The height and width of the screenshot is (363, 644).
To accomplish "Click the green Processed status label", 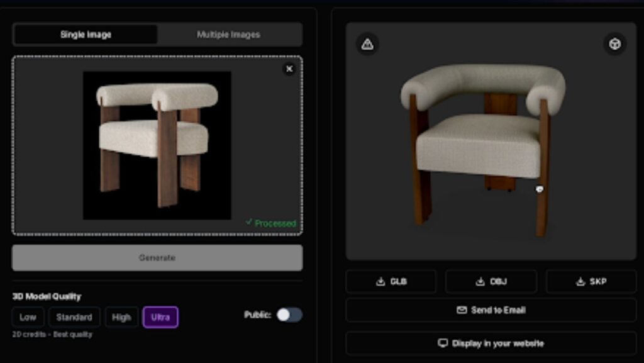I will [271, 223].
